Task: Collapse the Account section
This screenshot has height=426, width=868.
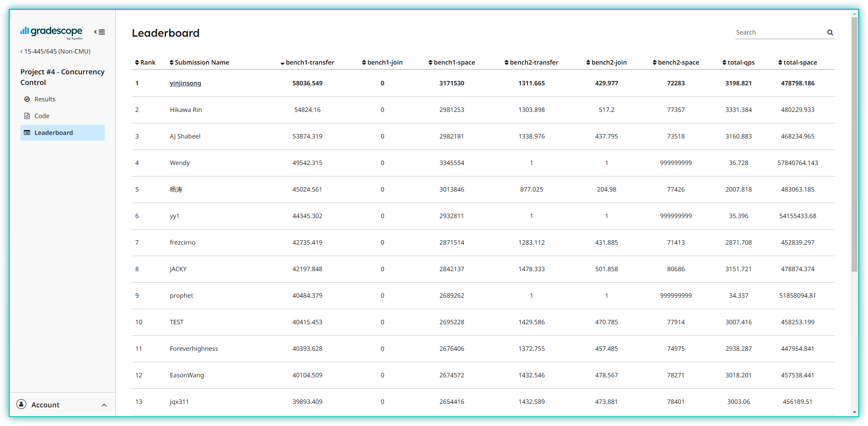Action: pyautogui.click(x=104, y=405)
